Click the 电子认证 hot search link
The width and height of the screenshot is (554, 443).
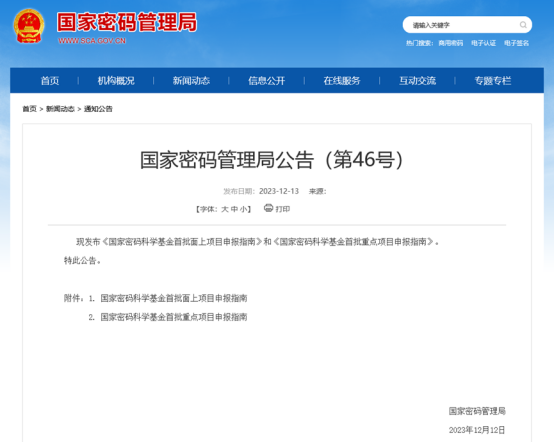pyautogui.click(x=483, y=43)
